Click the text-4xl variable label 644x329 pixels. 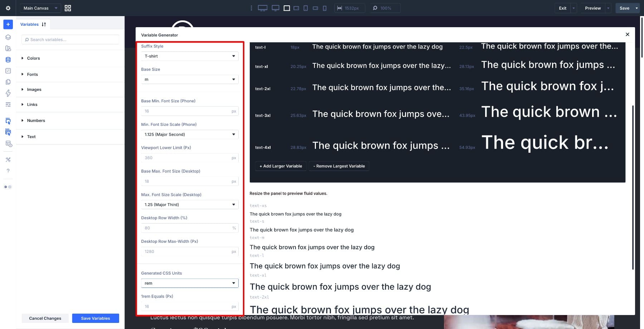pos(263,147)
